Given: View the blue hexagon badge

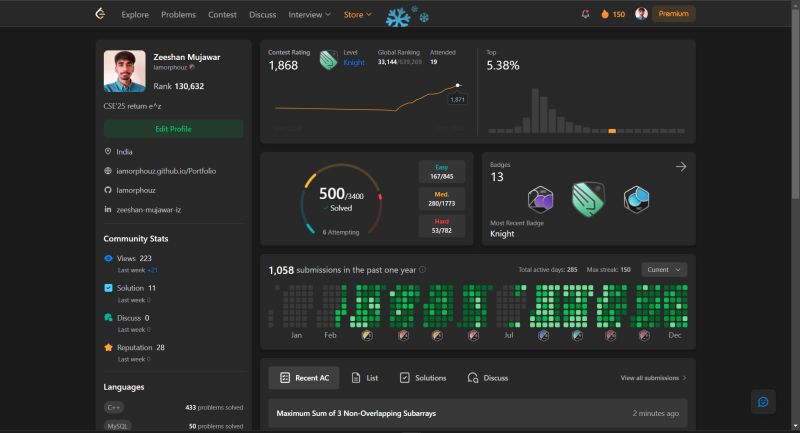Looking at the screenshot, I should (636, 199).
